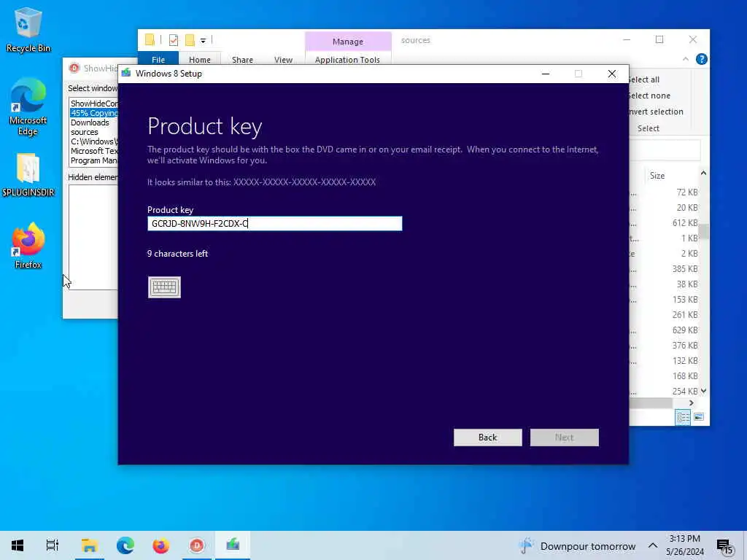Open the Start menu
The width and height of the screenshot is (747, 560).
click(x=18, y=545)
